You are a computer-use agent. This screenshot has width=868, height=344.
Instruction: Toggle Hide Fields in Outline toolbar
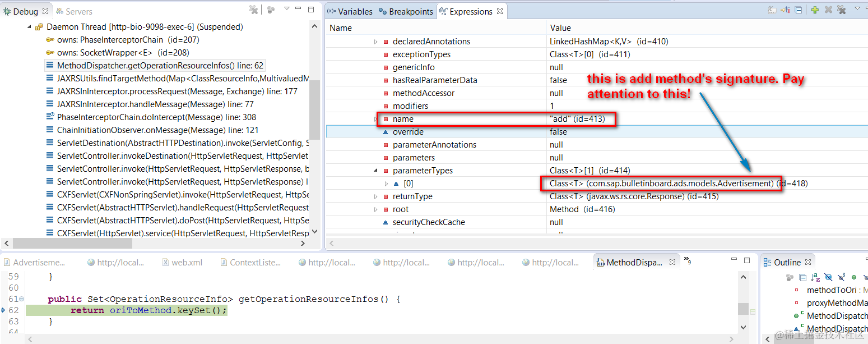[828, 277]
